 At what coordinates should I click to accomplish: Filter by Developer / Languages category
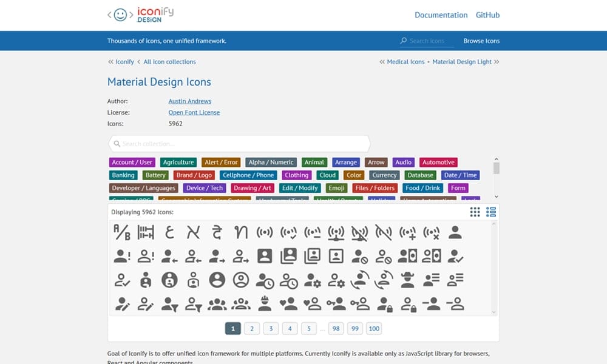click(x=144, y=188)
